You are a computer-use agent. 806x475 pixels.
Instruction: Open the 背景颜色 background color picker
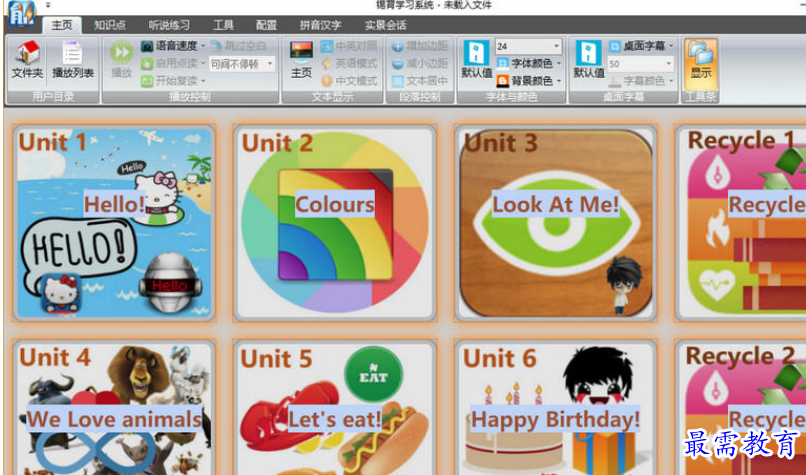[529, 81]
